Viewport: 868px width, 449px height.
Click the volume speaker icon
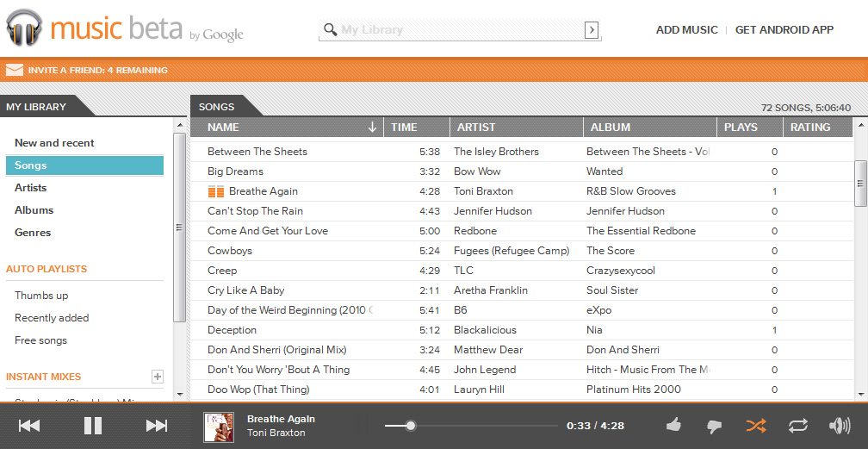coord(839,426)
